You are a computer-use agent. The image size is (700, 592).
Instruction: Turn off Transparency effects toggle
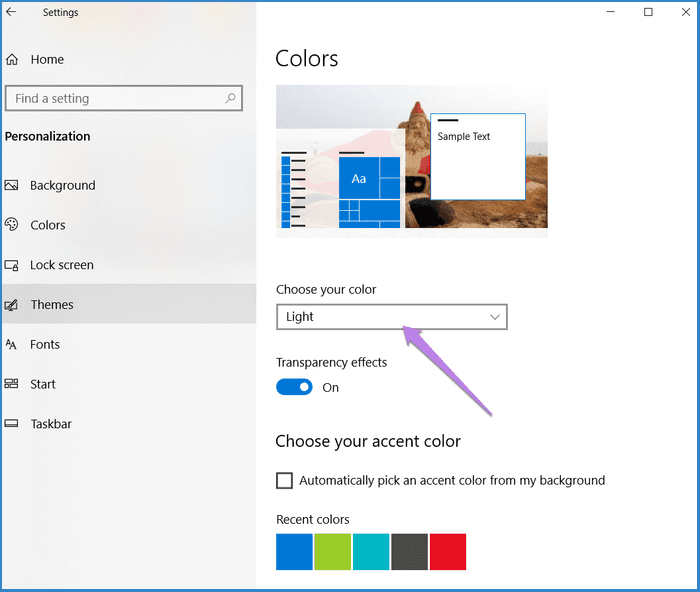(x=294, y=387)
